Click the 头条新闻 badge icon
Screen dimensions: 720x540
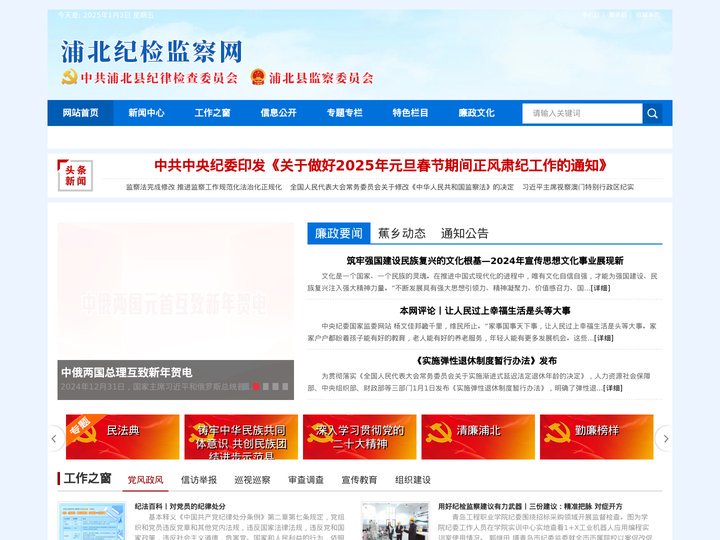[75, 175]
